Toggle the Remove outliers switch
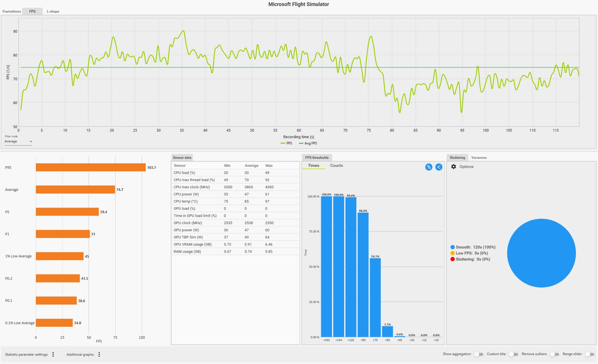Viewport: 598px width, 364px height. tap(554, 354)
